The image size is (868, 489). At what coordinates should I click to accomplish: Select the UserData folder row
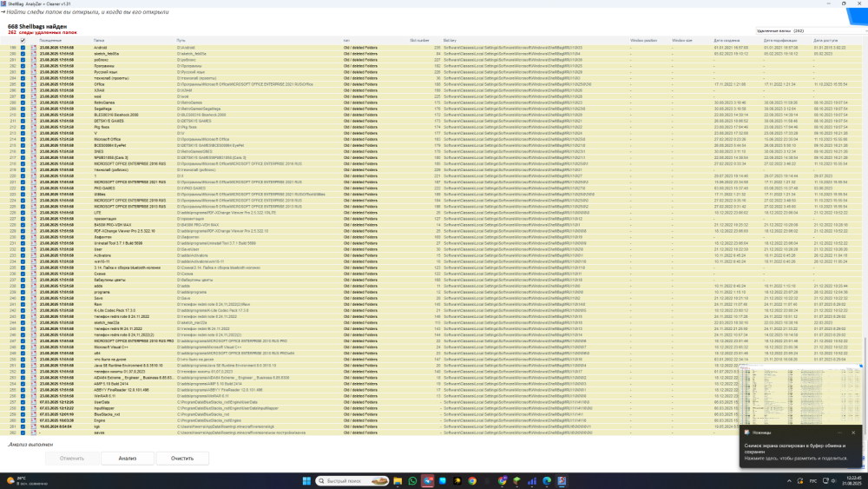[x=431, y=402]
